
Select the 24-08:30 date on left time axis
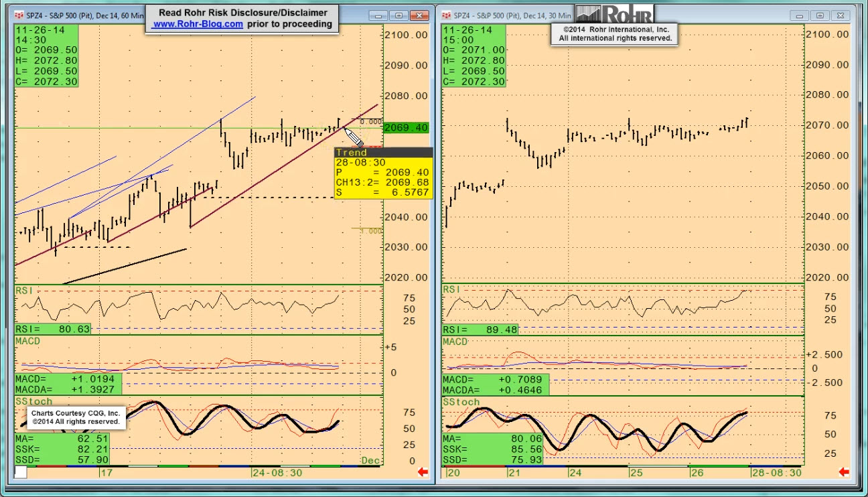277,472
